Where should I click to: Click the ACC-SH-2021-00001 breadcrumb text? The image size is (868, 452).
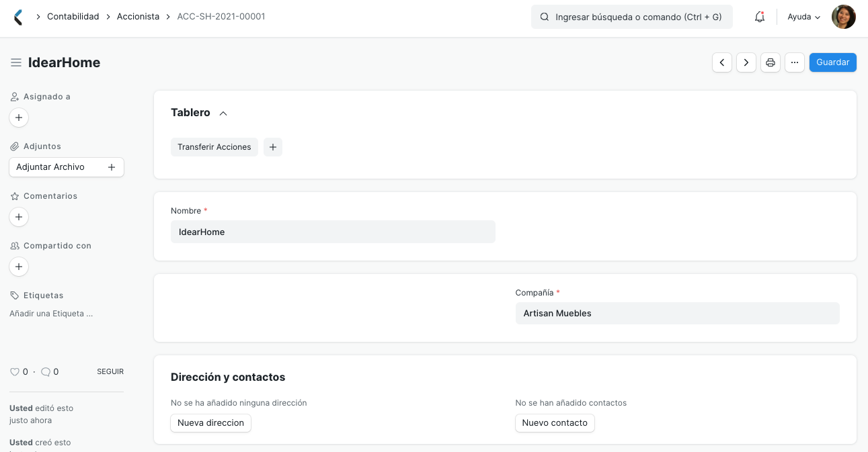point(221,16)
